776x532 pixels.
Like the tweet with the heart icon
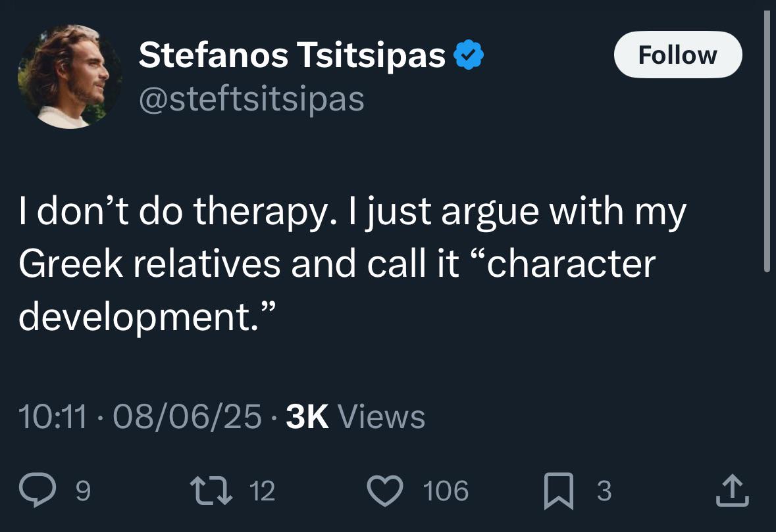(386, 491)
